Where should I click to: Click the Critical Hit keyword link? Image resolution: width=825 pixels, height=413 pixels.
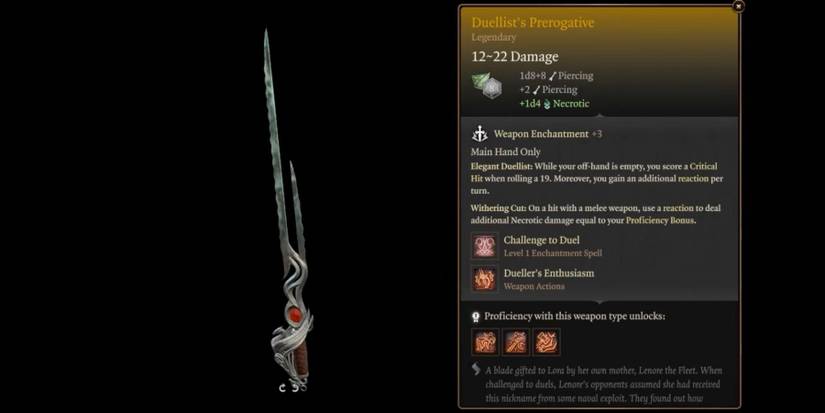pyautogui.click(x=595, y=172)
